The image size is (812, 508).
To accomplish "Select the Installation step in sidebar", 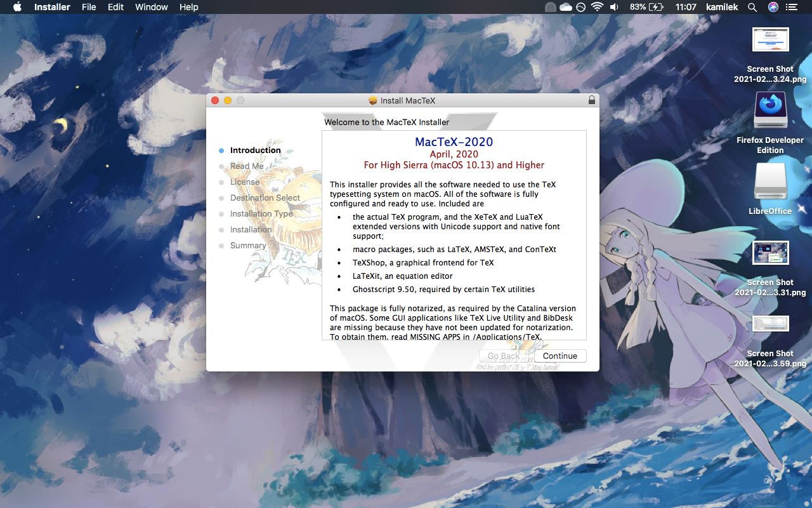I will [x=251, y=230].
